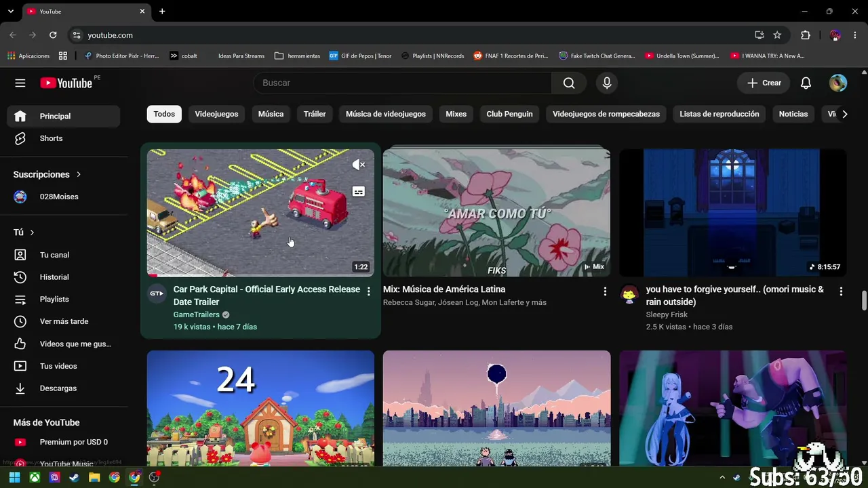Open the Chrome tab search dropdown
This screenshot has height=488, width=868.
(10, 12)
